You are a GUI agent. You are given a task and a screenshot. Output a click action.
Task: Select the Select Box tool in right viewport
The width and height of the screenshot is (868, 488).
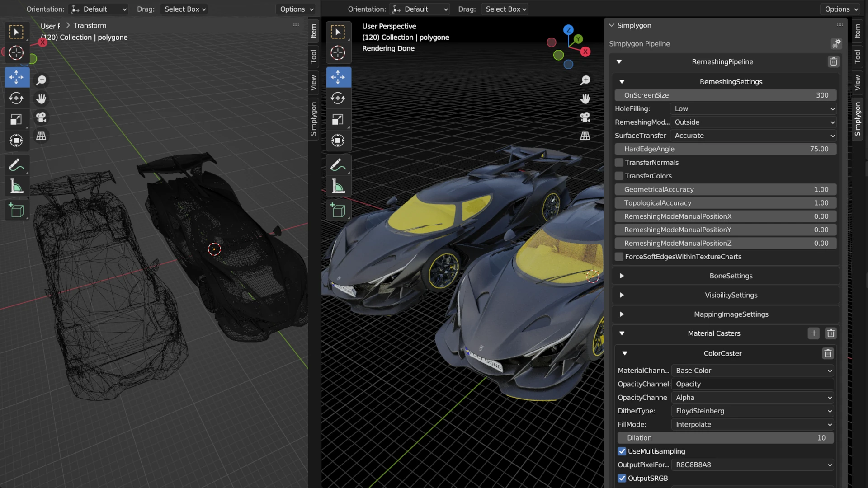tap(338, 32)
